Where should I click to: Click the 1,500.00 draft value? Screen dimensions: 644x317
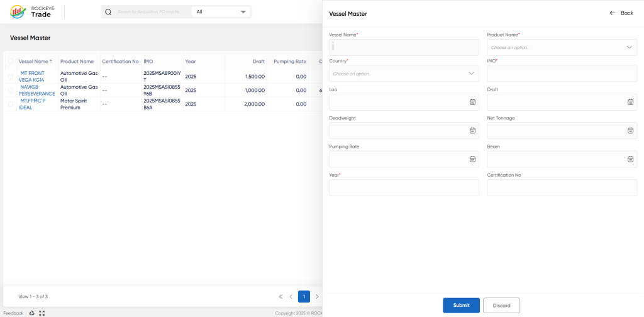tap(255, 76)
